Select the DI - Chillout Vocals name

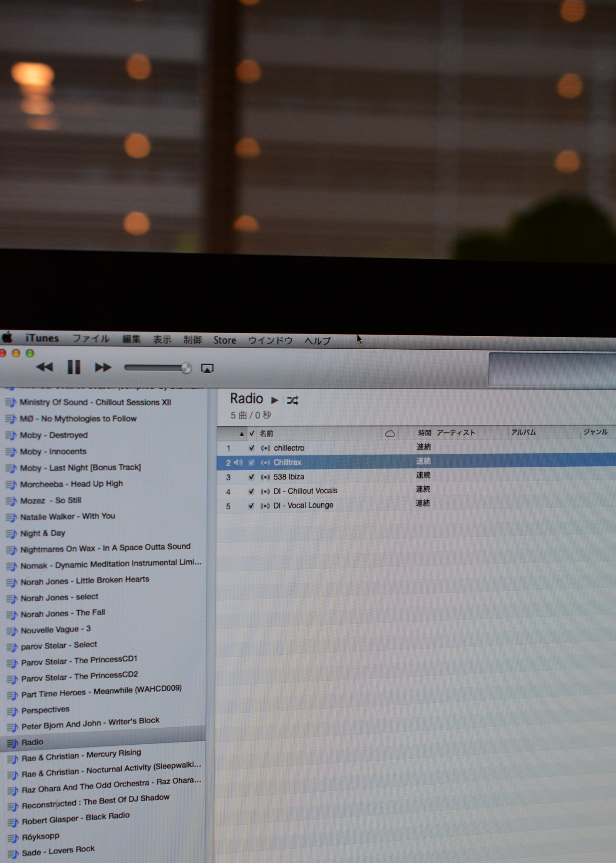(x=305, y=491)
